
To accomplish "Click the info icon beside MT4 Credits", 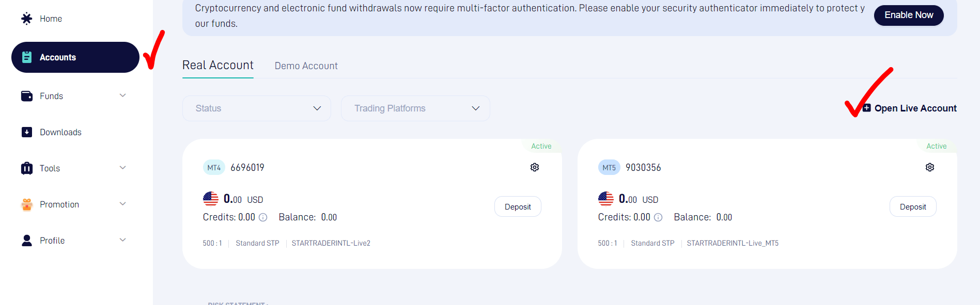I will tap(263, 217).
